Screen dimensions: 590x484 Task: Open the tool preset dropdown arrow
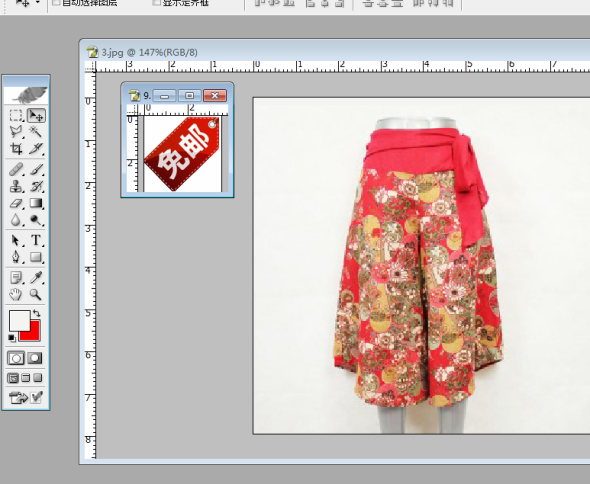38,3
